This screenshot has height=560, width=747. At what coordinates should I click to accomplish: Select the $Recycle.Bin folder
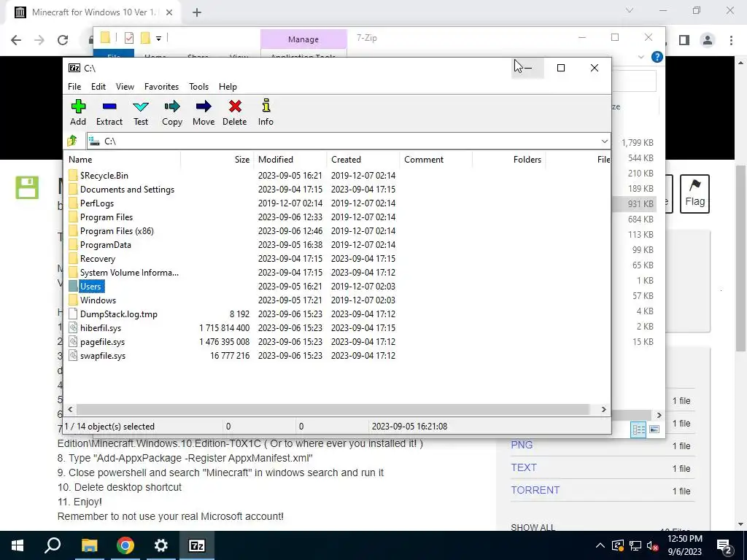click(x=104, y=176)
